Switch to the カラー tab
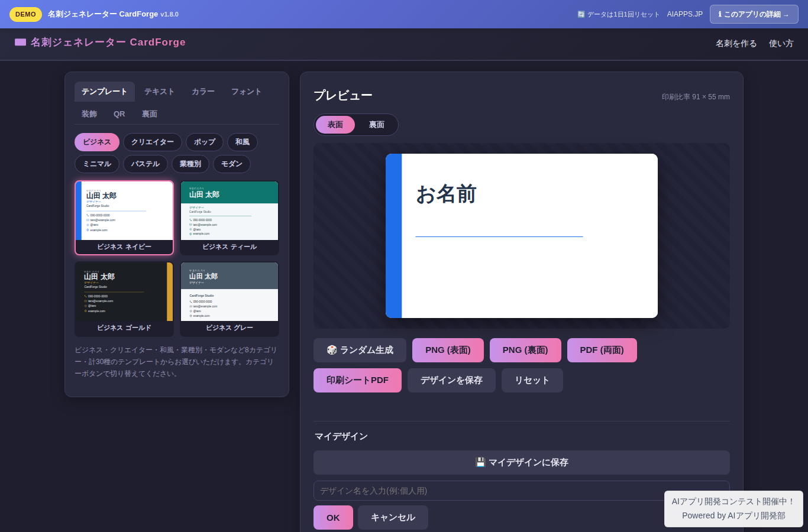 point(203,92)
